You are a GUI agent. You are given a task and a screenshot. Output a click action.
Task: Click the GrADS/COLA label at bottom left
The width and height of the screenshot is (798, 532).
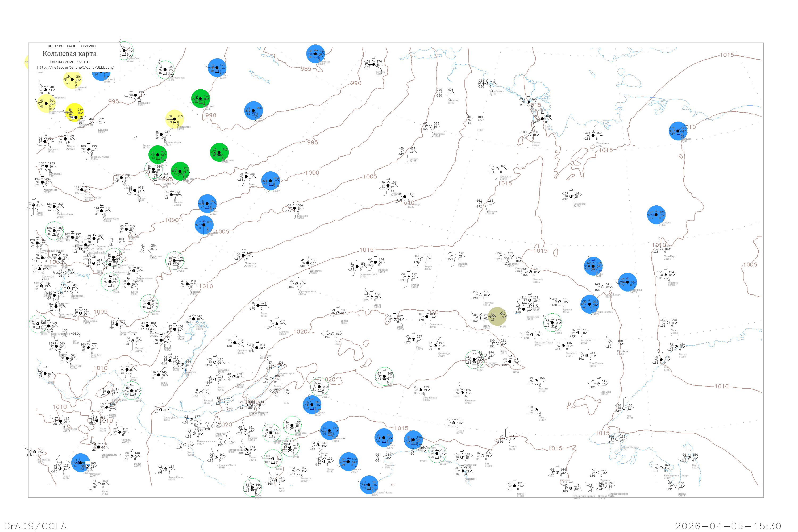pyautogui.click(x=35, y=526)
